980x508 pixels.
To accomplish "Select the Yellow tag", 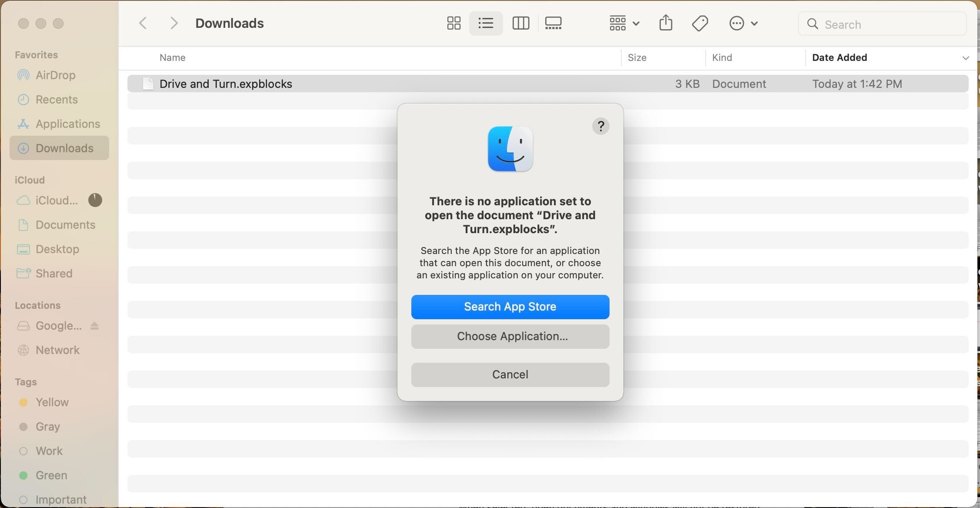I will coord(59,402).
